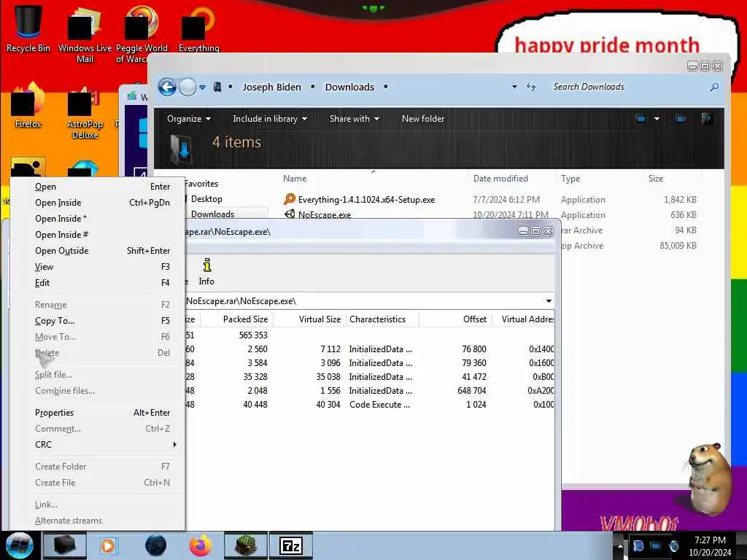Click the Search Downloads input field
Viewport: 747px width, 560px height.
point(629,87)
